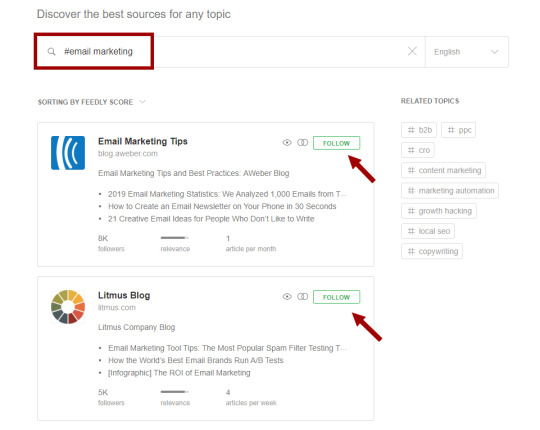The image size is (540, 430).
Task: Click the Discover the best sources heading
Action: (x=134, y=14)
